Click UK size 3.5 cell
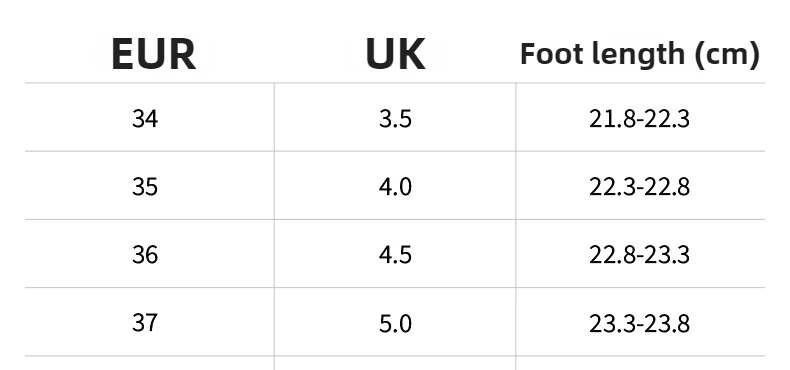Screen dimensions: 790x370 [x=396, y=119]
